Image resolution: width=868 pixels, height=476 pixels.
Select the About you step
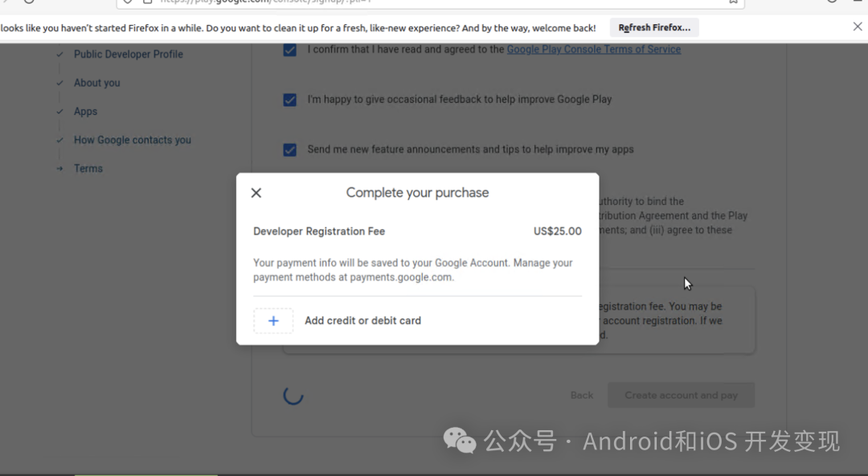click(x=96, y=83)
